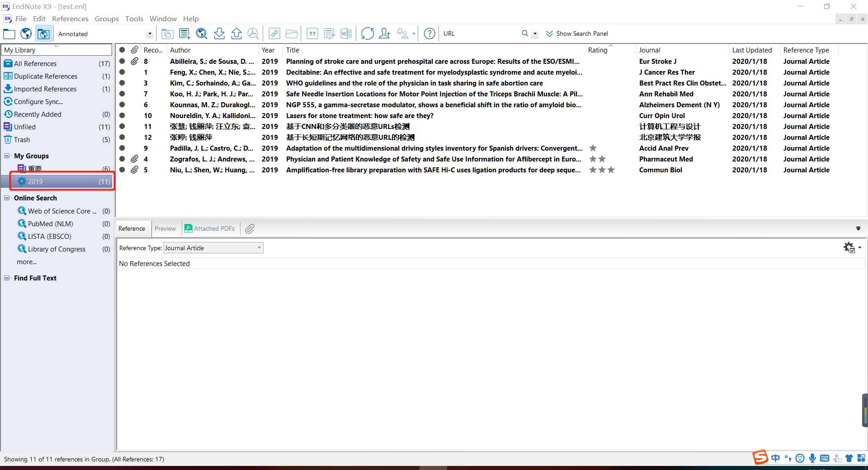
Task: Select Integrated Library & Online Search Mode icon
Action: [43, 33]
